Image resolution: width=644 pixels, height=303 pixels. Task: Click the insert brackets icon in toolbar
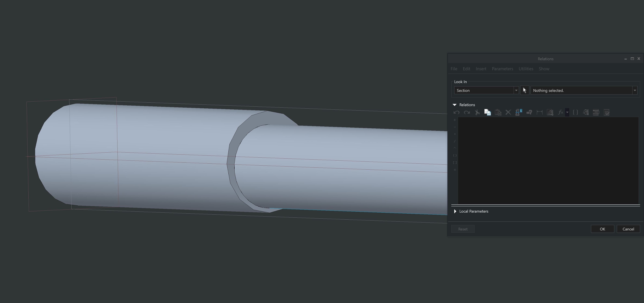[x=575, y=112]
